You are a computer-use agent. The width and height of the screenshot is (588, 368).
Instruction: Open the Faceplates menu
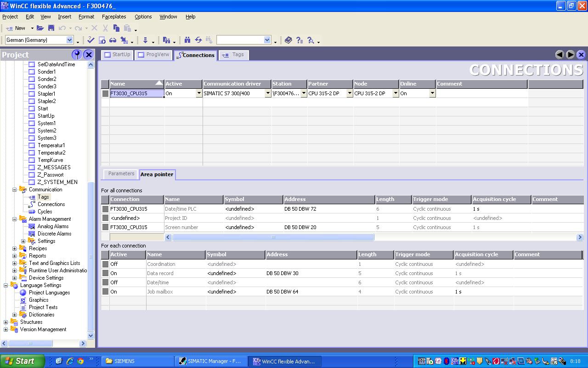[x=114, y=17]
